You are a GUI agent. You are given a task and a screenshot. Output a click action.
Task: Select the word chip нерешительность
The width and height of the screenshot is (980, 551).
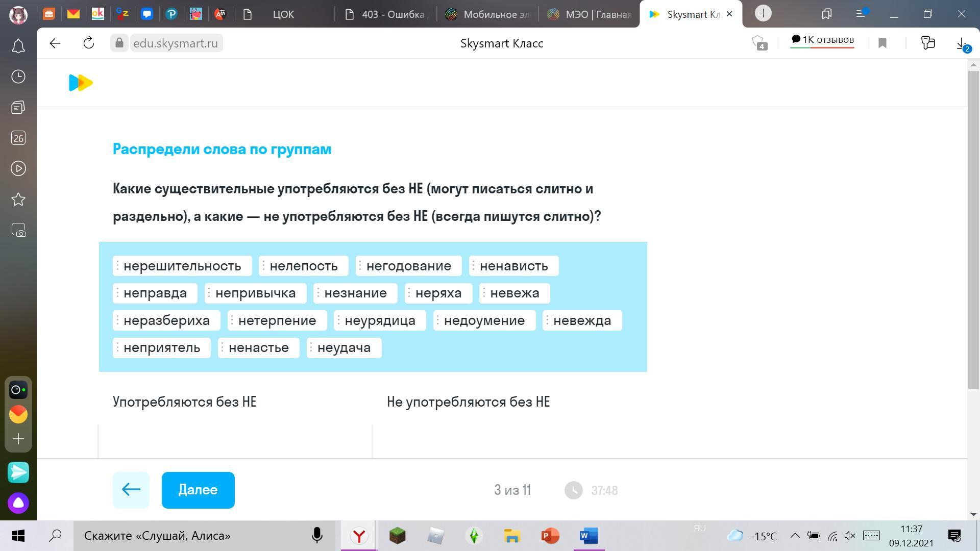tap(182, 266)
